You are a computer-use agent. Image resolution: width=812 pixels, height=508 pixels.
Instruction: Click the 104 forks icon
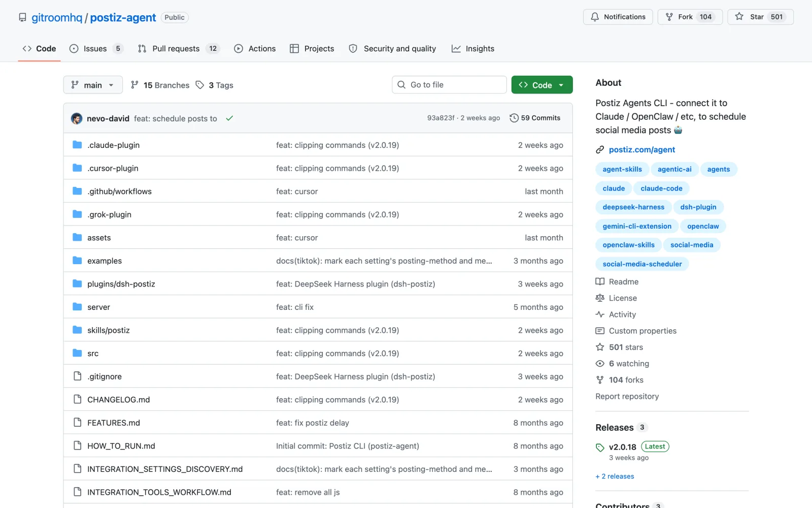click(600, 380)
